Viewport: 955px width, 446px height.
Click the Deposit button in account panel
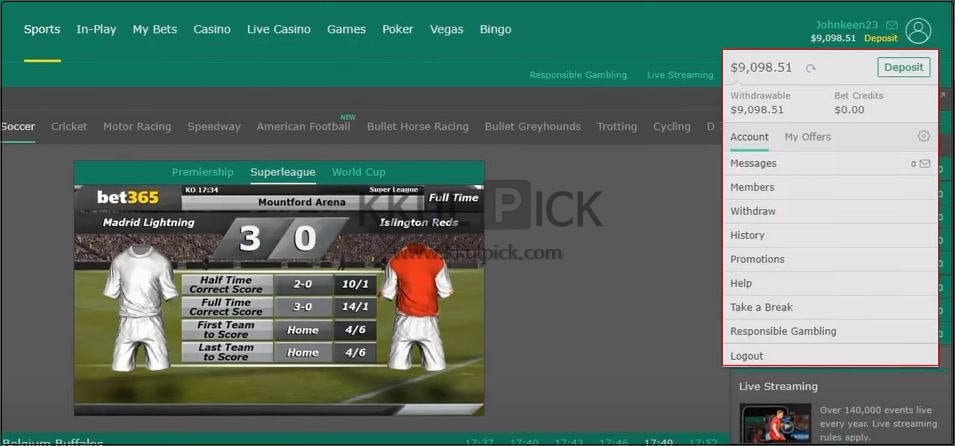point(904,67)
